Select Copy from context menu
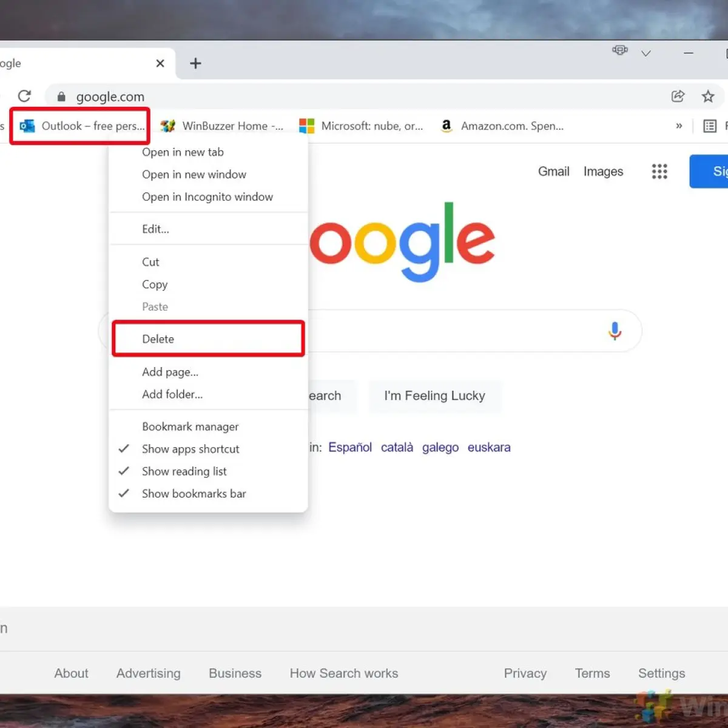The width and height of the screenshot is (728, 728). [x=208, y=285]
